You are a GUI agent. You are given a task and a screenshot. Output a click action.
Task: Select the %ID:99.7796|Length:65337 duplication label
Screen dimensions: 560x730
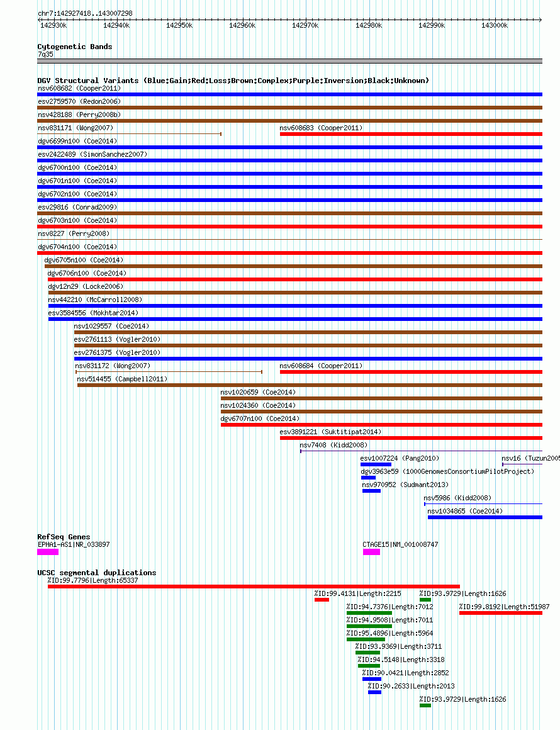point(92,580)
